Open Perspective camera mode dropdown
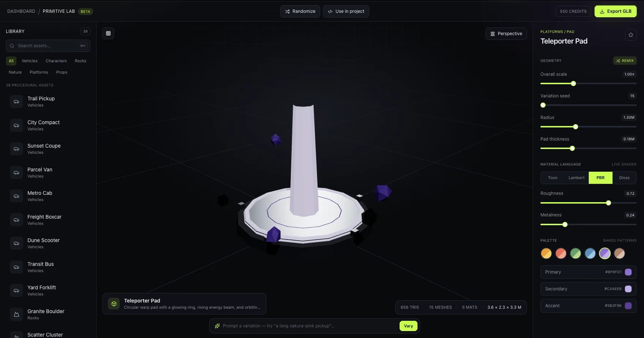The height and width of the screenshot is (338, 644). (506, 34)
